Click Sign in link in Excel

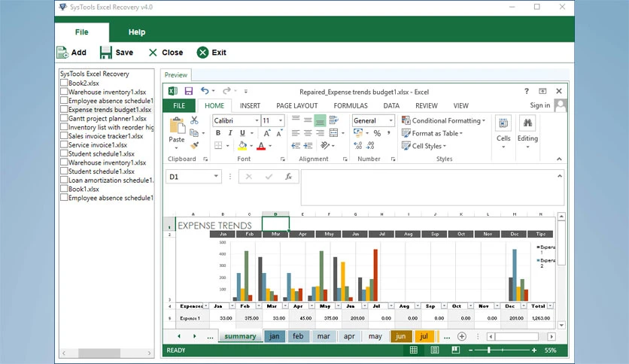pos(540,105)
